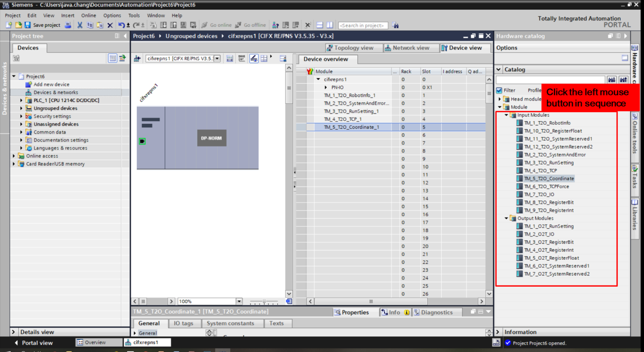Expand the Details view section
644x352 pixels.
point(14,332)
